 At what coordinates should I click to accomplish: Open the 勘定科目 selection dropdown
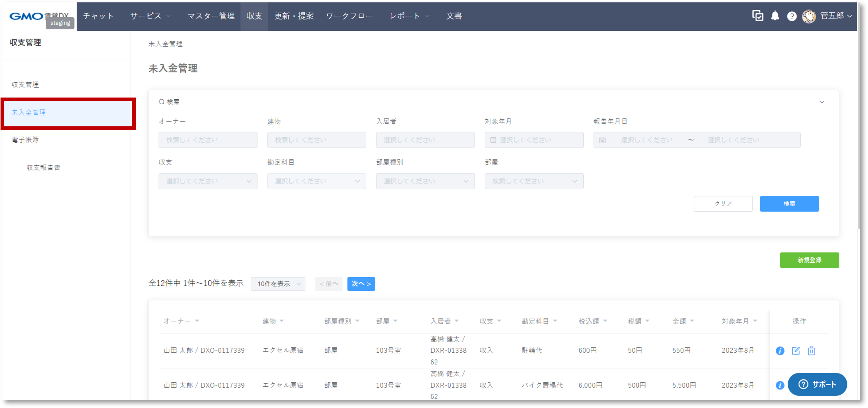click(316, 181)
